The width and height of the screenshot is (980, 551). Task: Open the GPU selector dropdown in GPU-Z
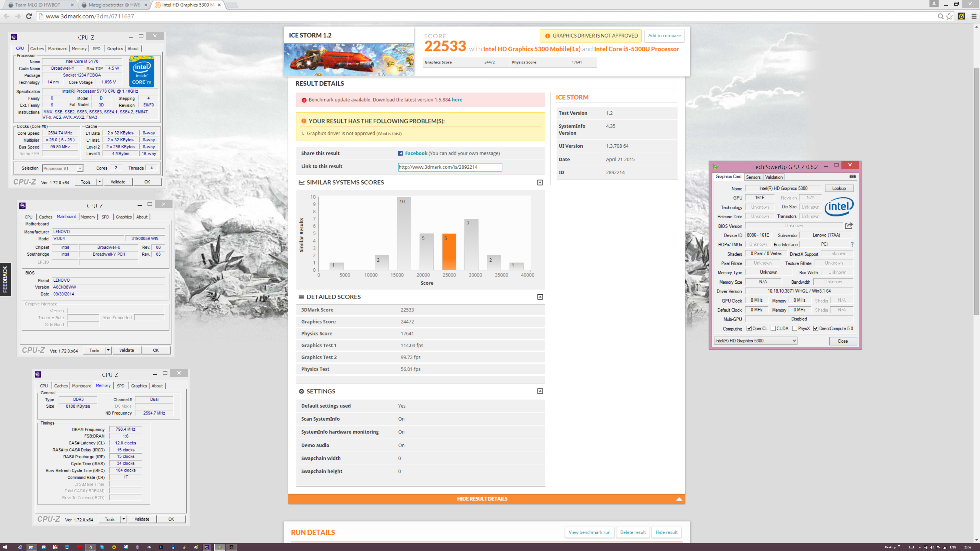755,341
